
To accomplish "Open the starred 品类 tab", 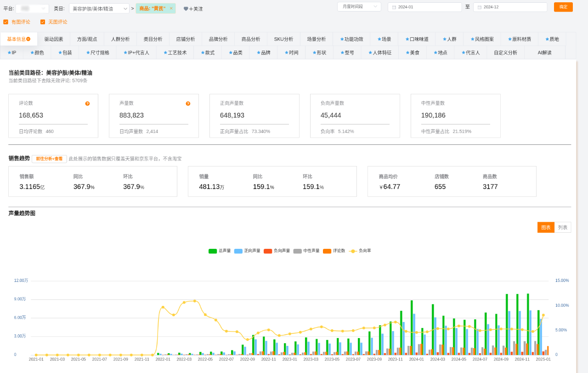I will (236, 52).
